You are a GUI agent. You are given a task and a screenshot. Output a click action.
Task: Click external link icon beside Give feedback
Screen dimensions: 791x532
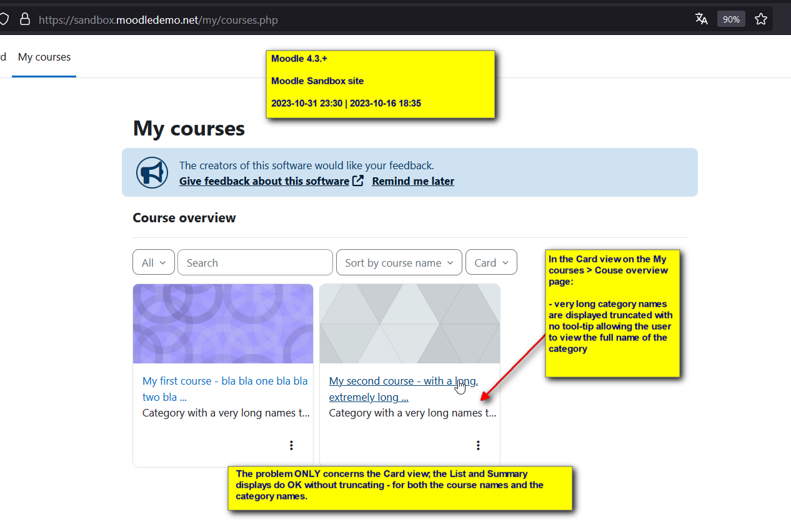click(x=358, y=180)
